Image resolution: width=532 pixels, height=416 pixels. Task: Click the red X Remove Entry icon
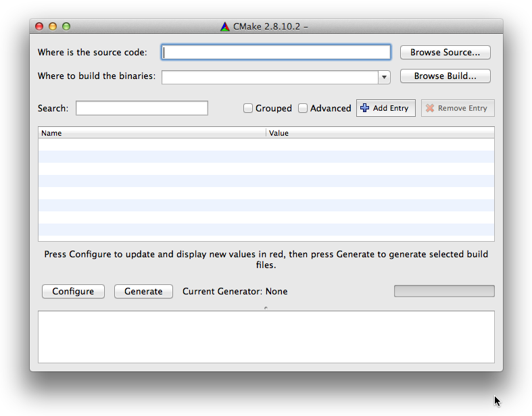coord(430,108)
